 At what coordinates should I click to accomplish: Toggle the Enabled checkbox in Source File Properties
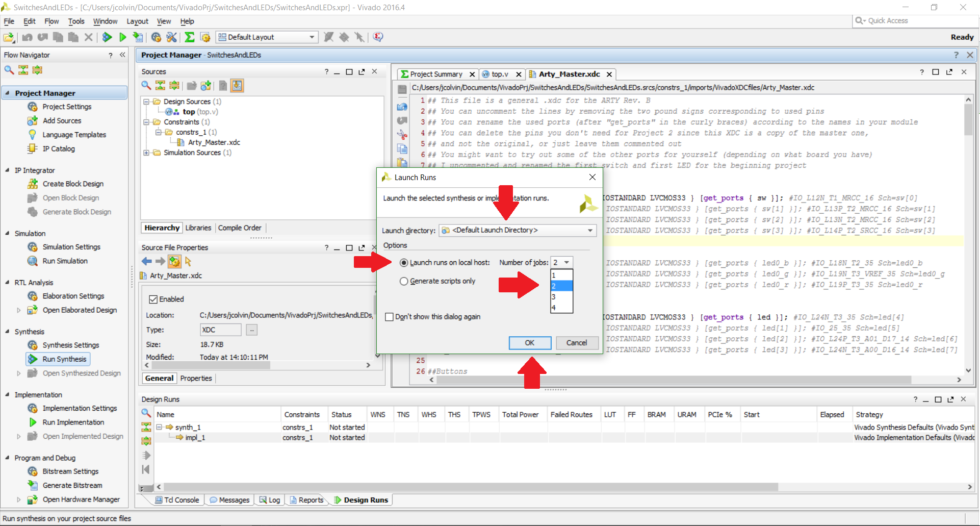point(153,299)
